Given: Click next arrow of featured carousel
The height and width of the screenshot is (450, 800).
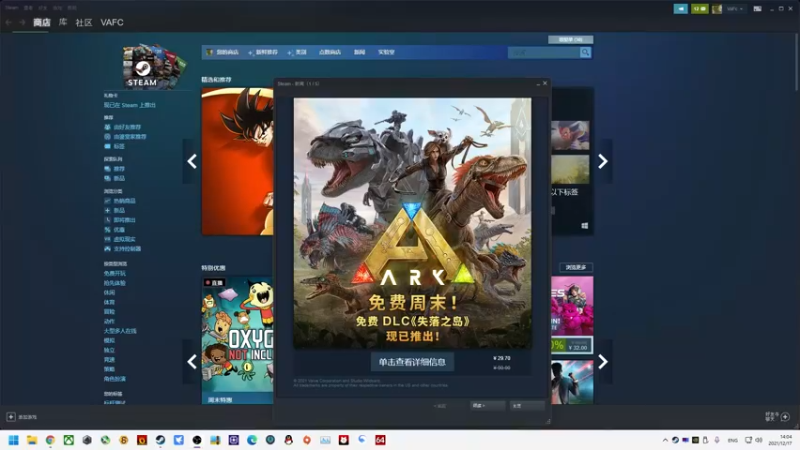Looking at the screenshot, I should [x=603, y=162].
